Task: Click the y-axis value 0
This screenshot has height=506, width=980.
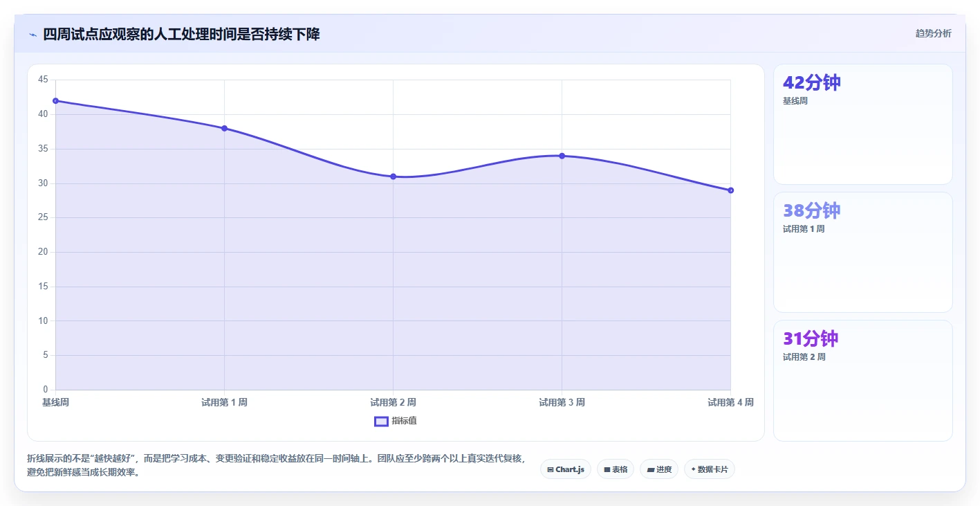Action: click(x=46, y=390)
